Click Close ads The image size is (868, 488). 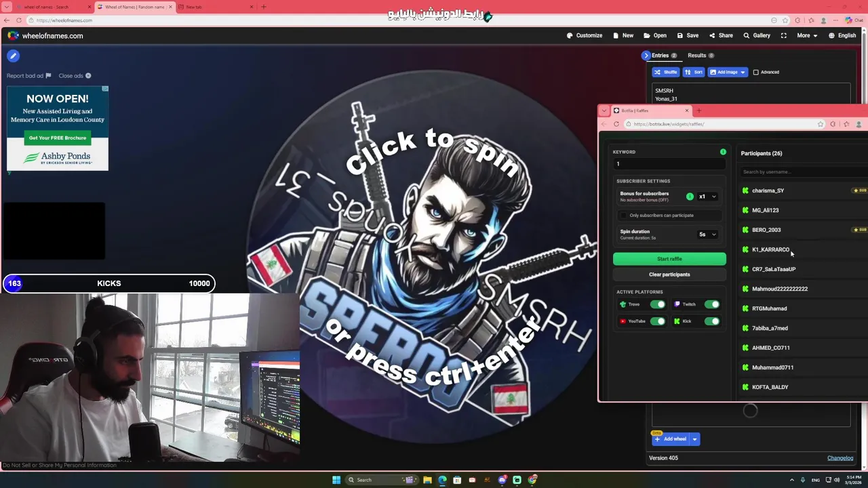[x=75, y=76]
